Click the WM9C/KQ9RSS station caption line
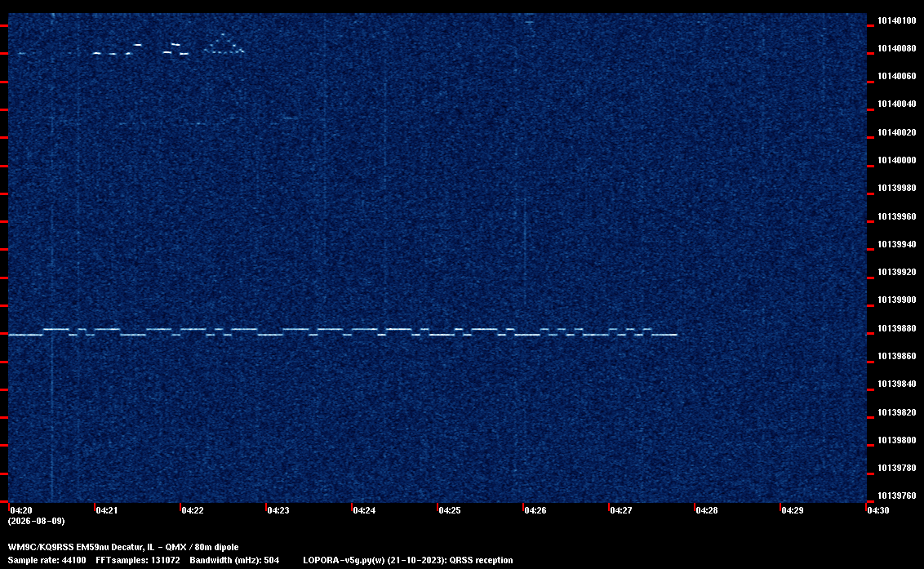The image size is (924, 569). (123, 547)
